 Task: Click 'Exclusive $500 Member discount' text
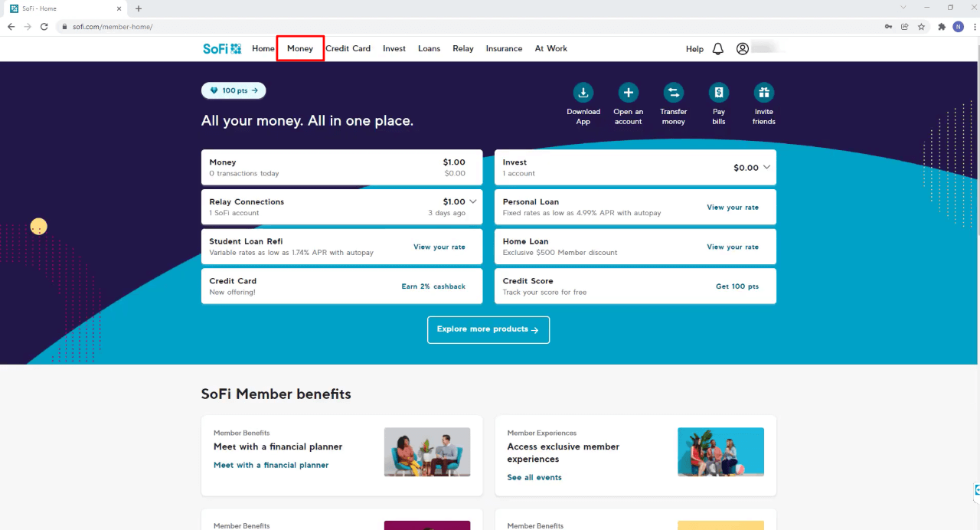(x=560, y=253)
